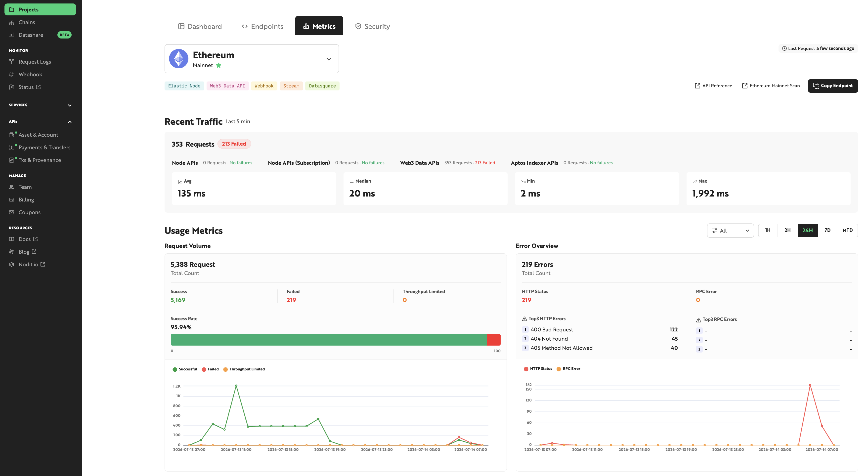Screen dimensions: 868x476
Task: Click the Chains sidebar icon
Action: 11,22
